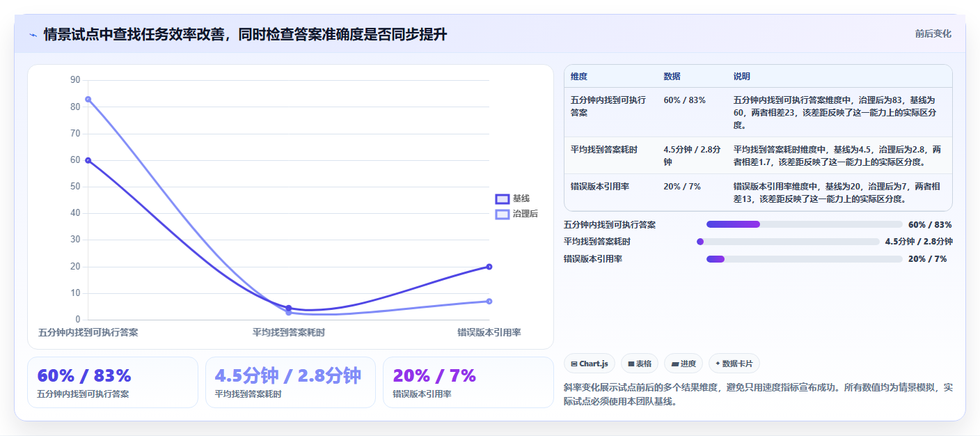
Task: Click the y-axis label 30
Action: (x=75, y=240)
